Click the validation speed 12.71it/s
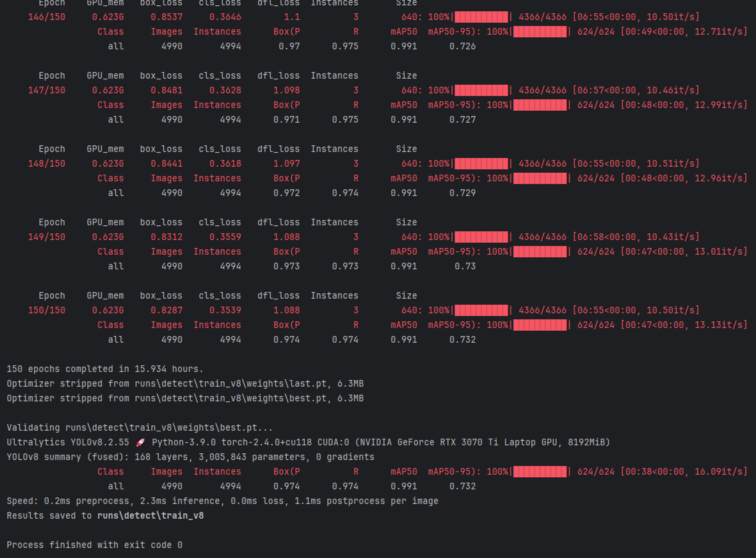Image resolution: width=756 pixels, height=558 pixels. click(x=719, y=32)
